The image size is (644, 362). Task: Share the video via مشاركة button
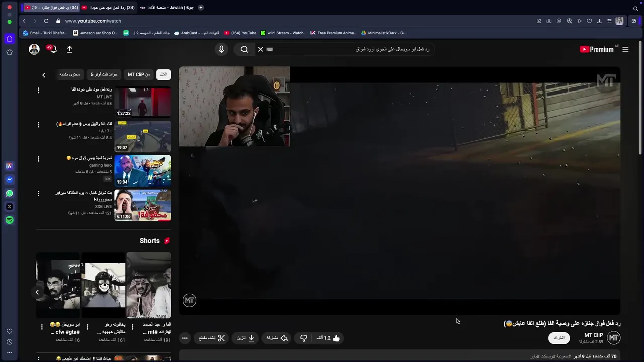pyautogui.click(x=277, y=338)
